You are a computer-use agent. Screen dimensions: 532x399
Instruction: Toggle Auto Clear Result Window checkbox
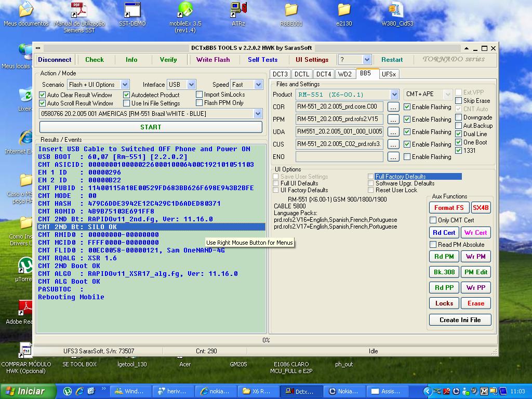pyautogui.click(x=43, y=95)
